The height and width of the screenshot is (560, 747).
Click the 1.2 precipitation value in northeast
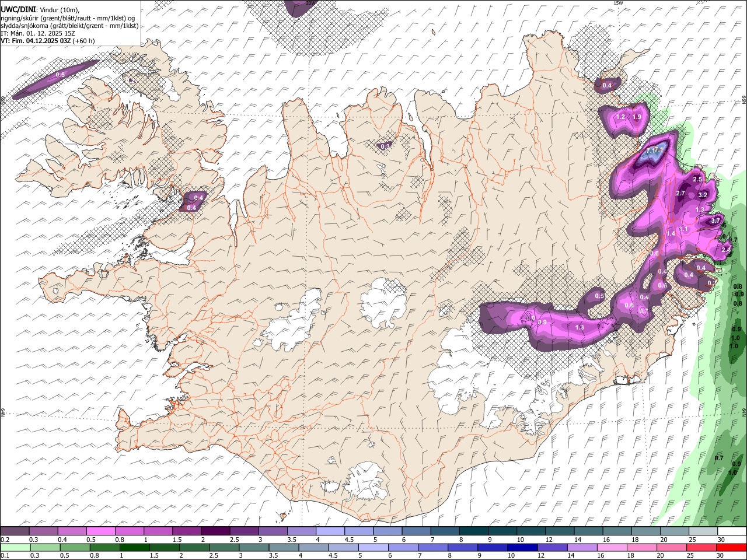click(x=620, y=117)
